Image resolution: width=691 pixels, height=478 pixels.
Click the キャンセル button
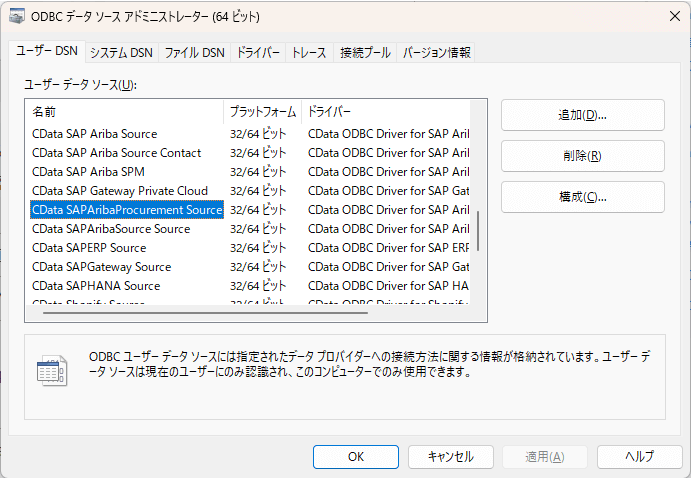click(x=450, y=457)
